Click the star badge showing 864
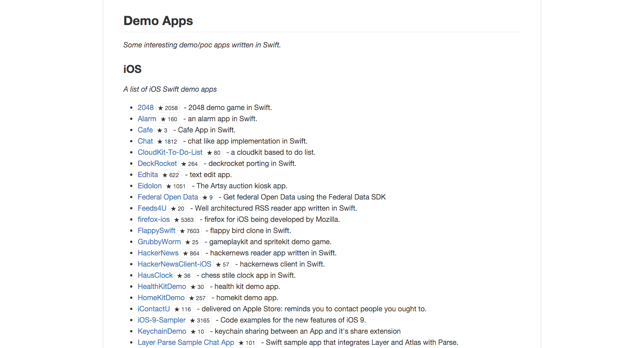This screenshot has height=348, width=644. 191,253
